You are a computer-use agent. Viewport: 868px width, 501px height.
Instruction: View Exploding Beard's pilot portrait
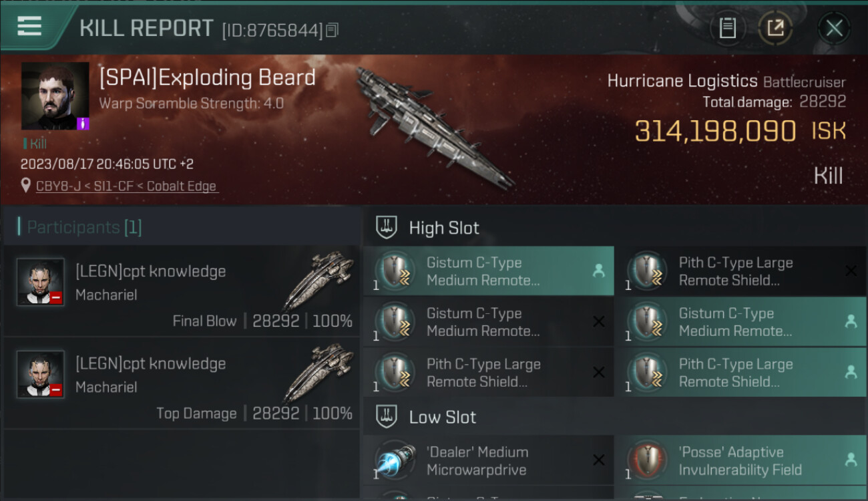55,96
